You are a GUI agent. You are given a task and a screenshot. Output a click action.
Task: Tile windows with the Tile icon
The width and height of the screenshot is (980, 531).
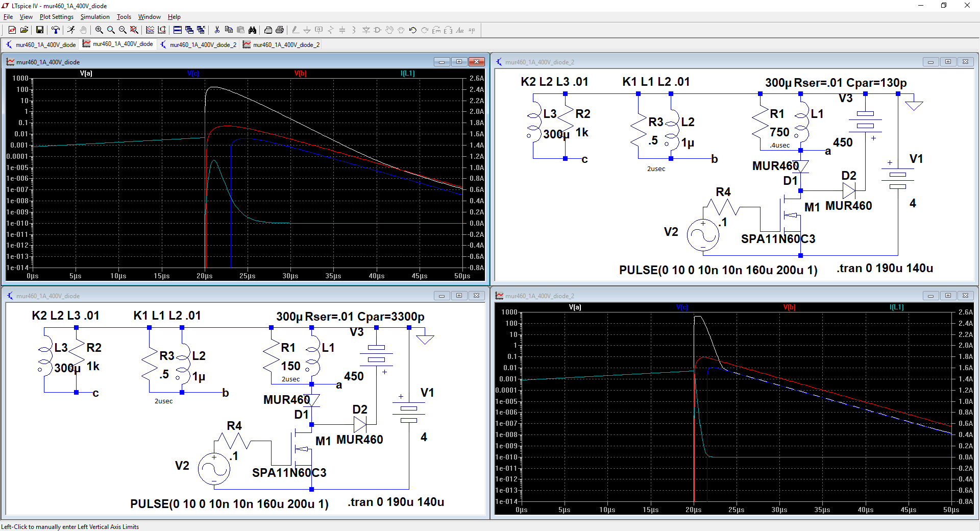tap(178, 30)
